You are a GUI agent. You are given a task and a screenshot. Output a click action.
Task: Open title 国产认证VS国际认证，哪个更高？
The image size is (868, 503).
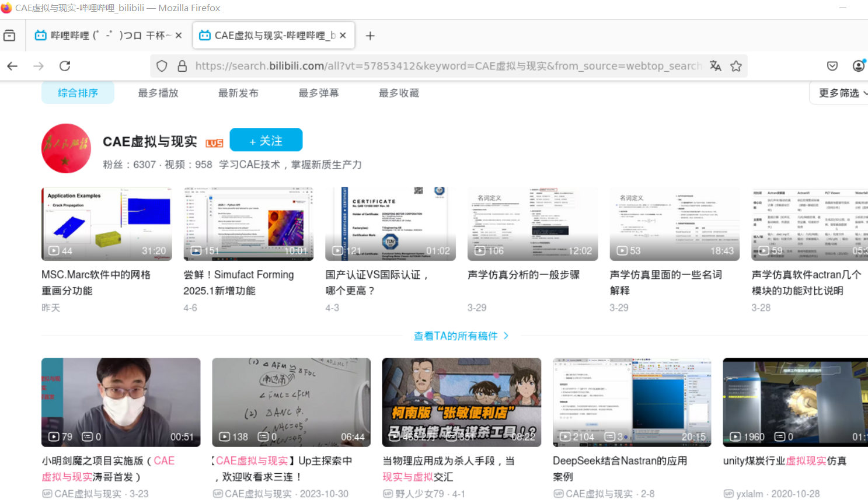point(378,282)
